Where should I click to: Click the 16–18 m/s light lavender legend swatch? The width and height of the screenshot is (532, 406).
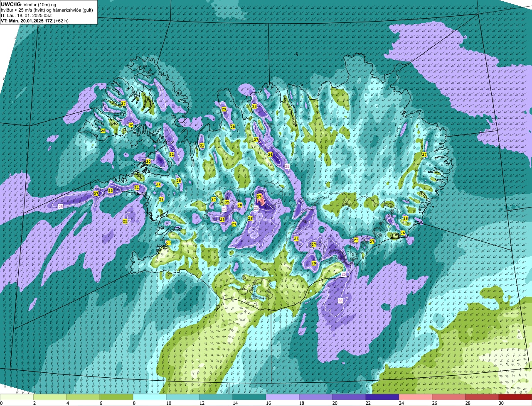[283, 397]
